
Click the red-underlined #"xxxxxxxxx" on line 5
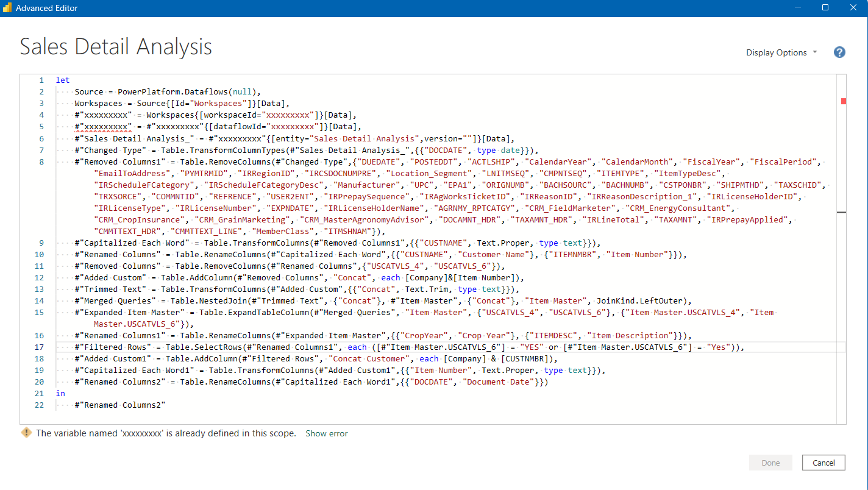[x=103, y=127]
